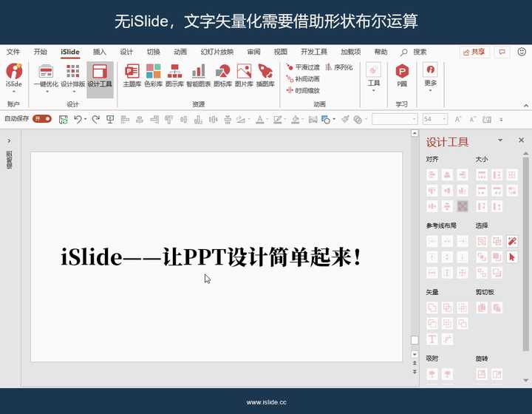Open the 设计排版 tool

click(72, 75)
